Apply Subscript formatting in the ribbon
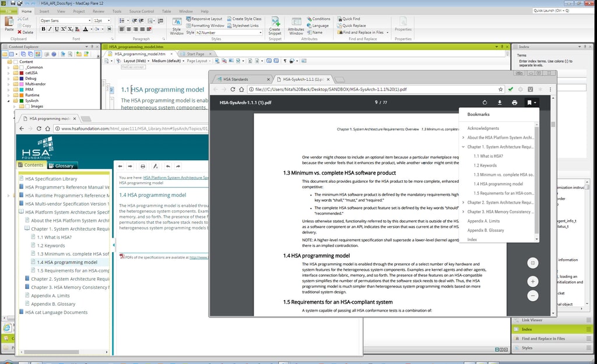The width and height of the screenshot is (597, 364). click(71, 29)
